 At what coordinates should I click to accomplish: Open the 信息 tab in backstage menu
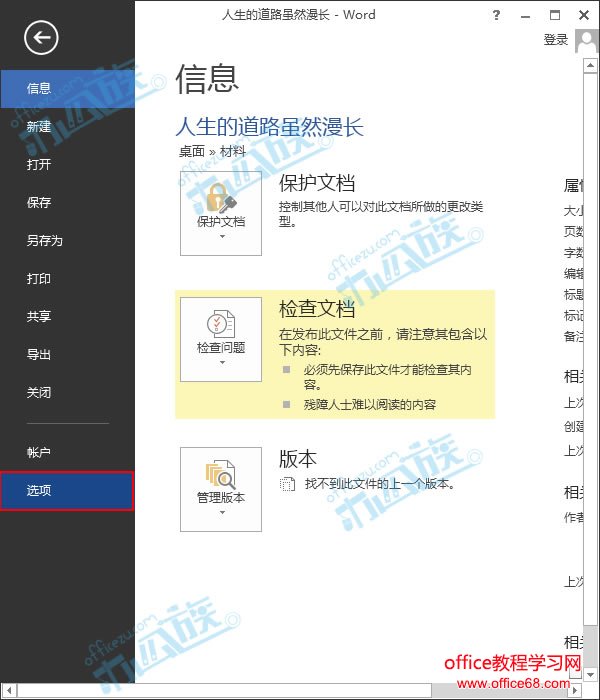click(67, 88)
